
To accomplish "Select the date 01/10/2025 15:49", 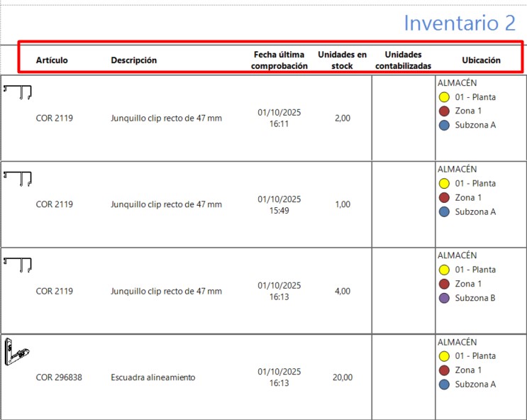I will (x=279, y=204).
